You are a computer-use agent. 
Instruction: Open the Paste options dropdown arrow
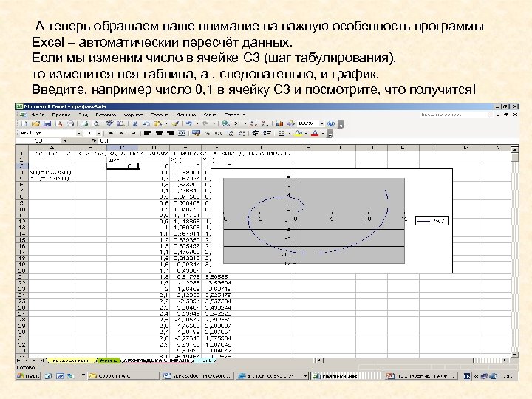[166, 123]
